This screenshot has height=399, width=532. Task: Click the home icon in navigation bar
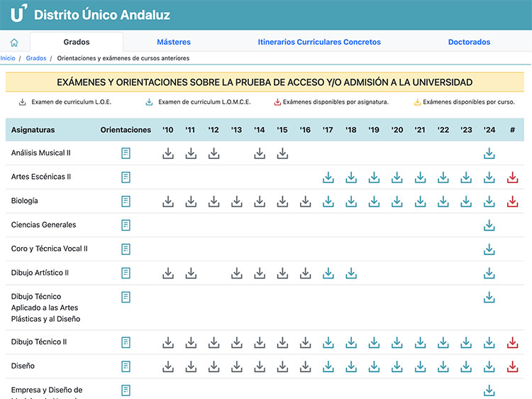coord(14,43)
